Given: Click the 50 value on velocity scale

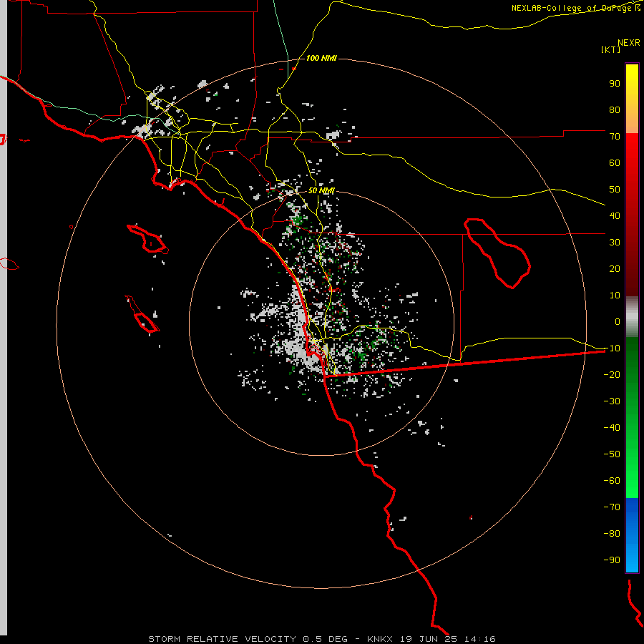Looking at the screenshot, I should tap(615, 190).
